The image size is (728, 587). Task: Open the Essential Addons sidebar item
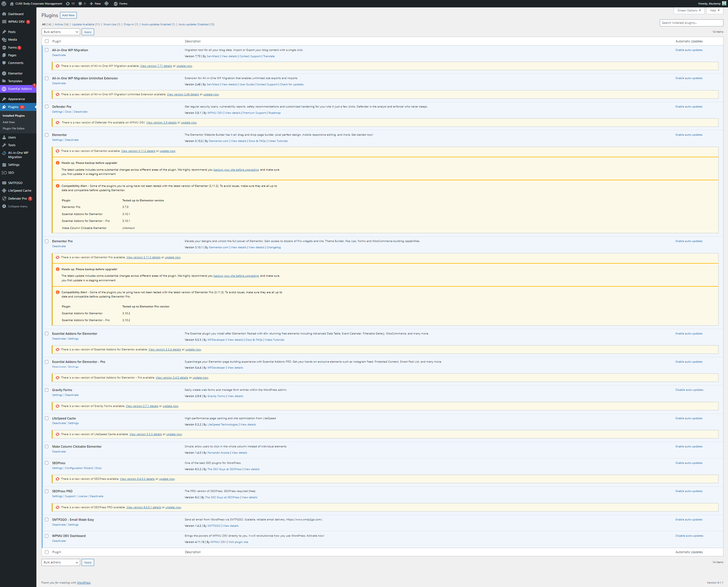pos(20,89)
